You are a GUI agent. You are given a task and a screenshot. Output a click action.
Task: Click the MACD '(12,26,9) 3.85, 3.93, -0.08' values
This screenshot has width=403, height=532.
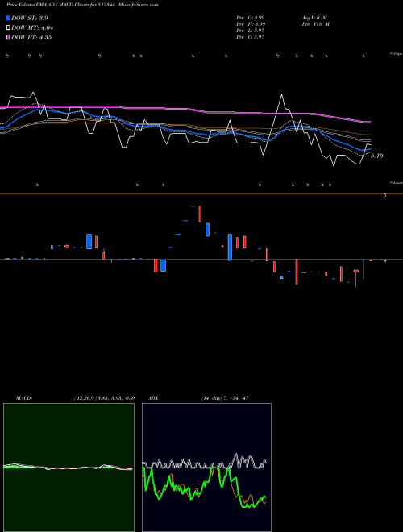coord(105,398)
